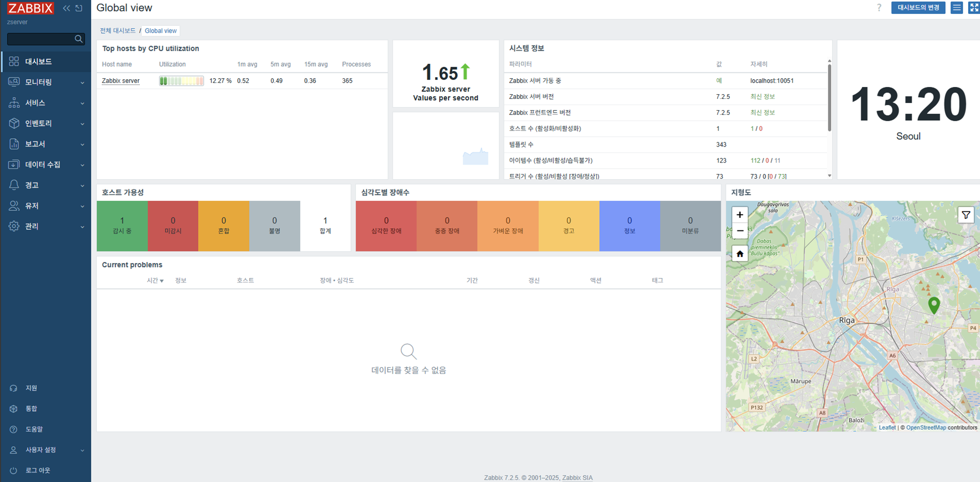Expand 데이터 수집 submenu chevron

pos(82,165)
